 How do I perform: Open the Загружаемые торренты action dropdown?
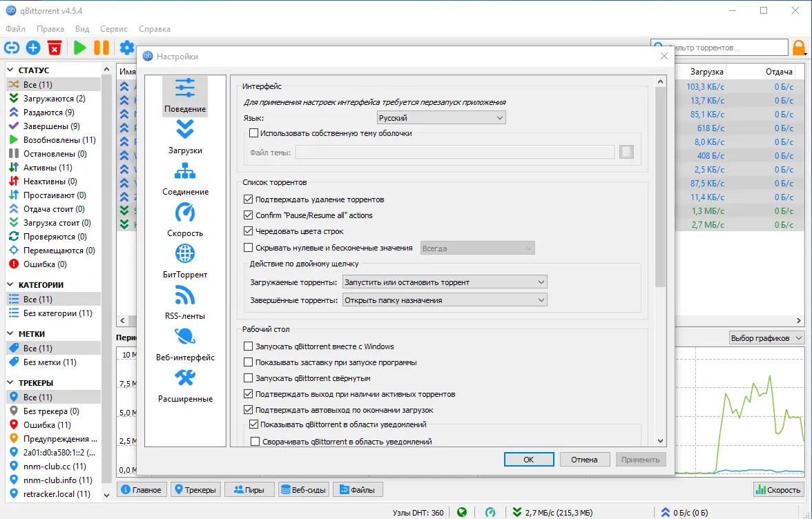coord(445,282)
